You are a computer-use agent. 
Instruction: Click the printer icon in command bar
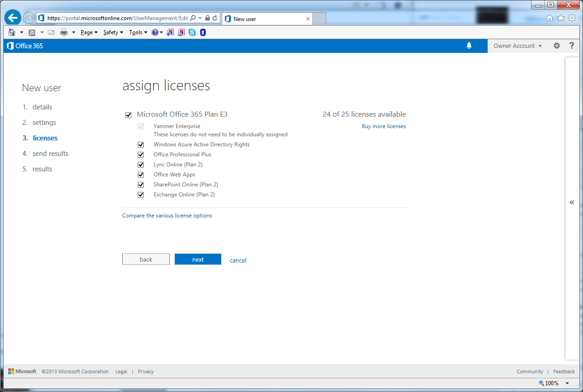click(64, 32)
